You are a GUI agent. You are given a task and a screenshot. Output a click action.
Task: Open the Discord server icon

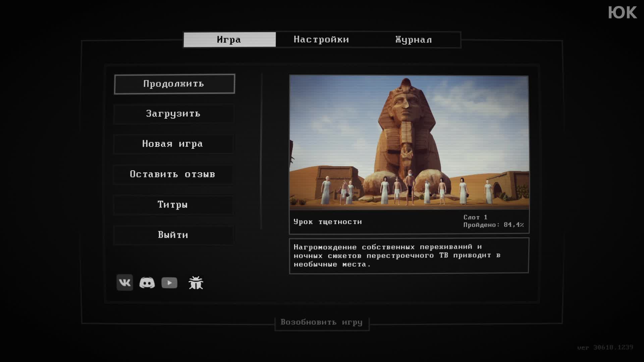tap(147, 283)
